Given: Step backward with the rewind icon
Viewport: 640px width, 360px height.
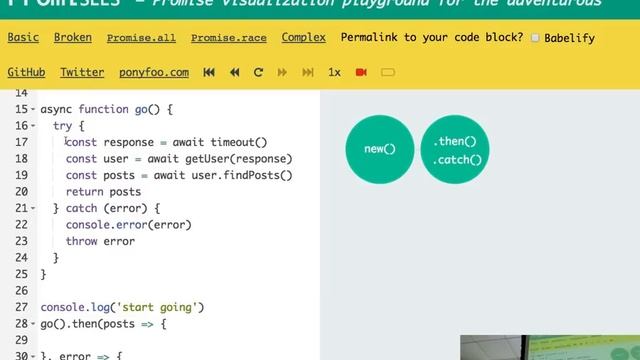Looking at the screenshot, I should click(x=235, y=73).
